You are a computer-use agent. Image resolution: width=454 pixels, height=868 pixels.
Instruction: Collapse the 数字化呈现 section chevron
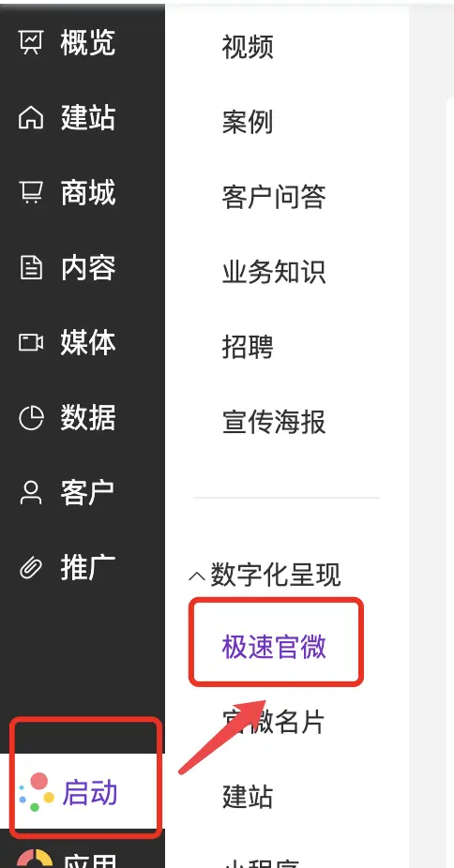[x=197, y=576]
